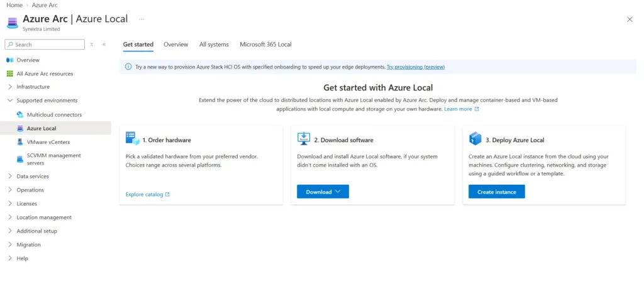Click the VMware vCenters icon
This screenshot has height=291, width=644.
tap(20, 142)
